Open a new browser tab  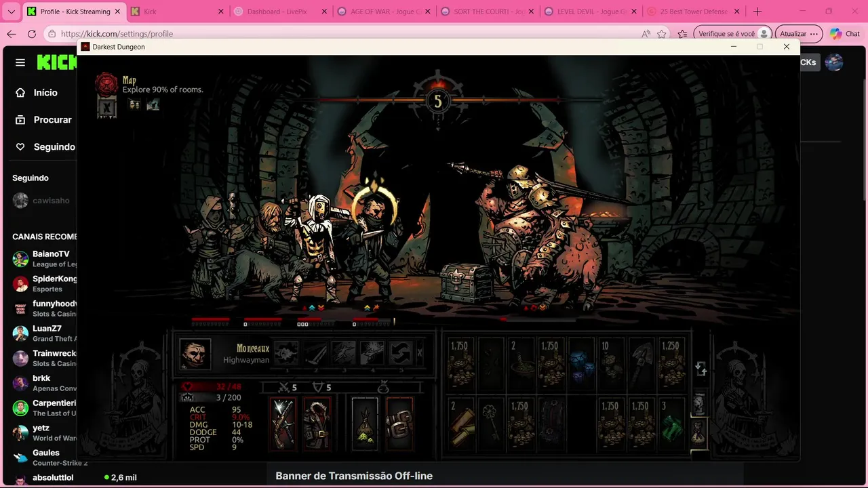757,12
